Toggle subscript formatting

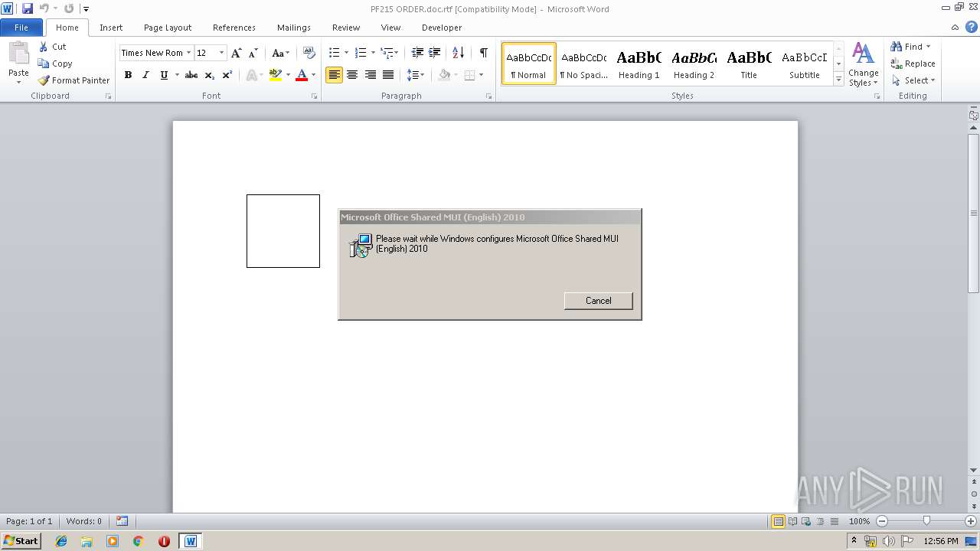209,75
